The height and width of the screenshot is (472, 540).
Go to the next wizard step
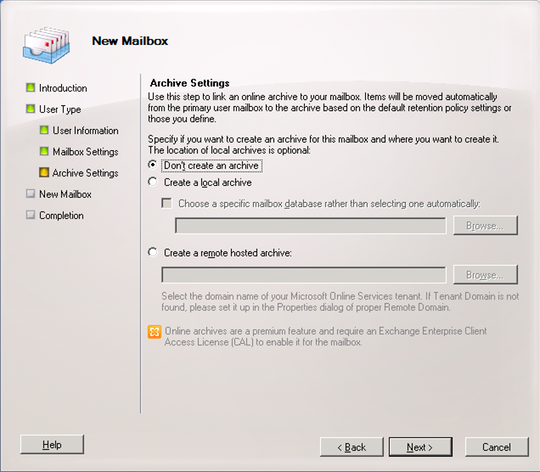420,447
